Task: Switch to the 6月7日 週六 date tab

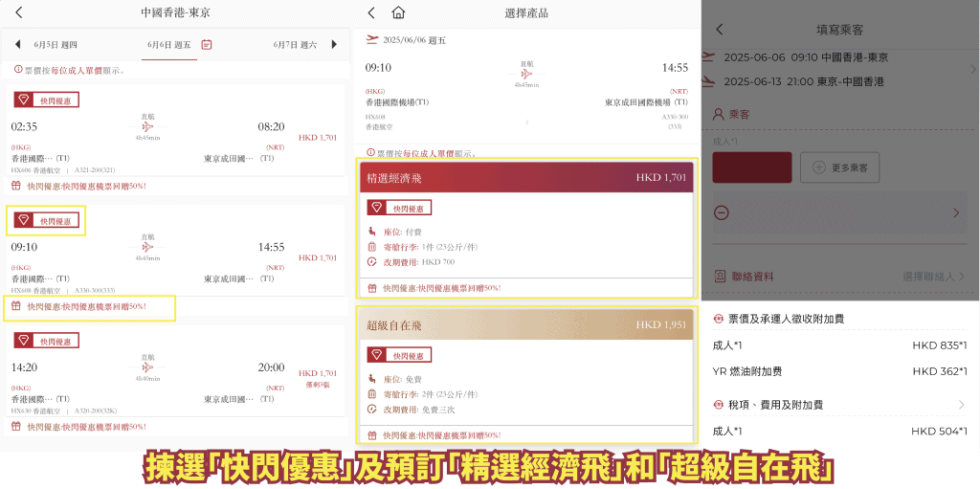Action: point(295,44)
